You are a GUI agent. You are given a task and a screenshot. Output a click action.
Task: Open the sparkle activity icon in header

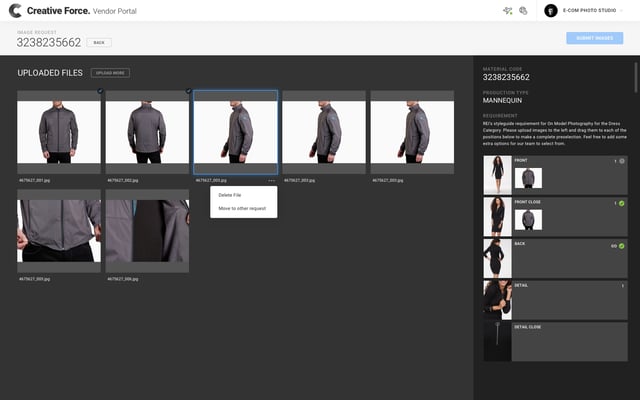click(507, 10)
